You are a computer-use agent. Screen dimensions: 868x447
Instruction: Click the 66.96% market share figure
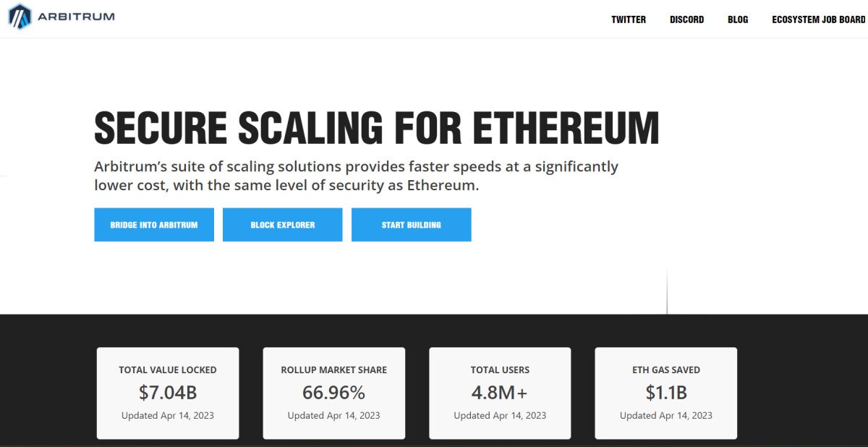334,393
